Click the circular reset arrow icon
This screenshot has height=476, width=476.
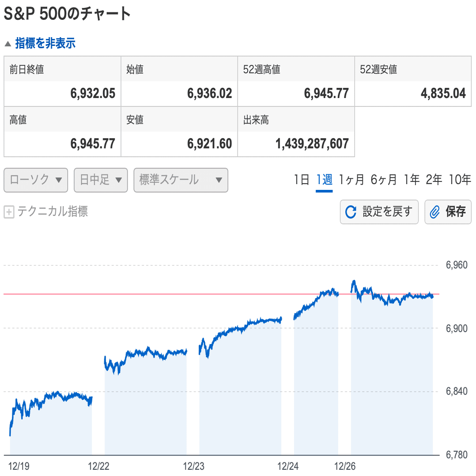click(351, 212)
